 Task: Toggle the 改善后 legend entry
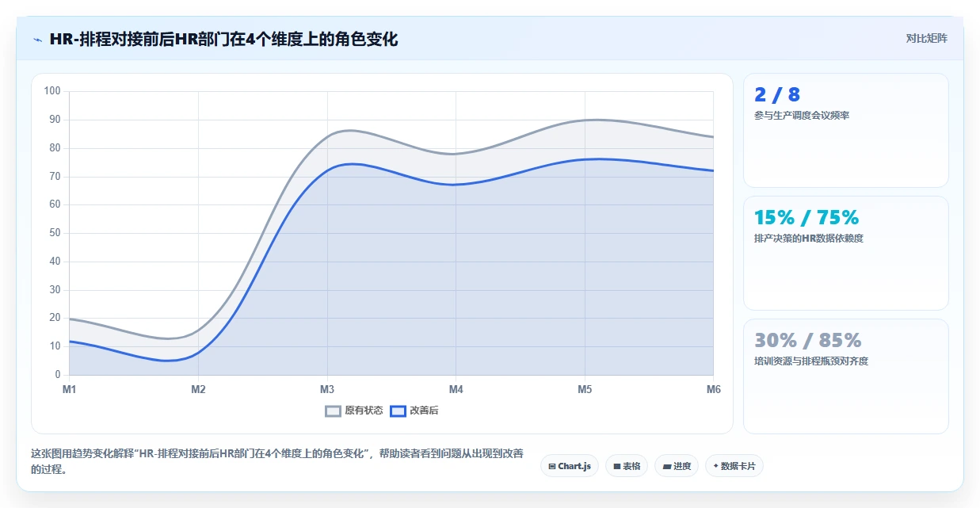pos(415,411)
